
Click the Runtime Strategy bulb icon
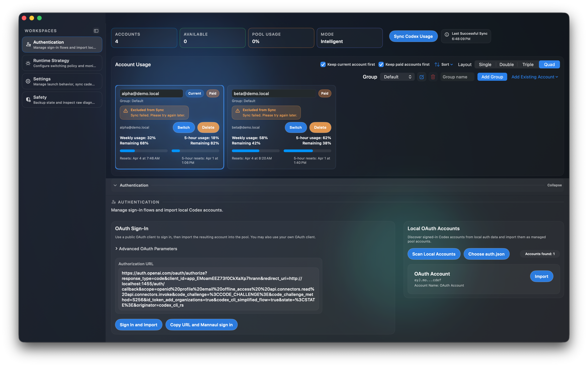tap(28, 63)
